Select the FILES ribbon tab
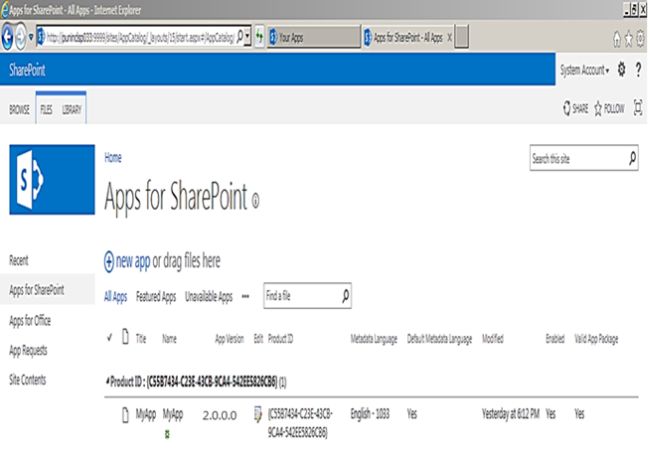Viewport: 650px width, 460px height. [x=46, y=109]
